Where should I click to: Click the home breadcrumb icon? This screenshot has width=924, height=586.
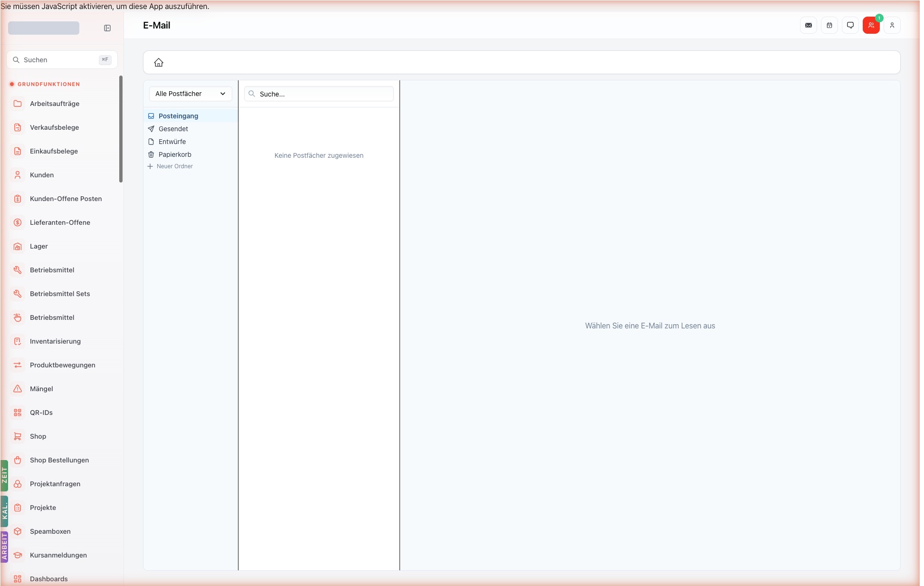[x=159, y=62]
